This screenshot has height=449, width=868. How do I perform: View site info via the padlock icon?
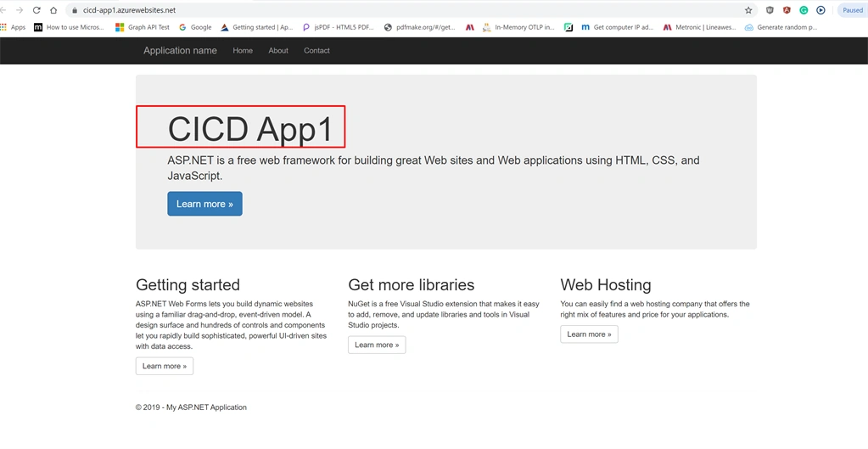click(75, 10)
